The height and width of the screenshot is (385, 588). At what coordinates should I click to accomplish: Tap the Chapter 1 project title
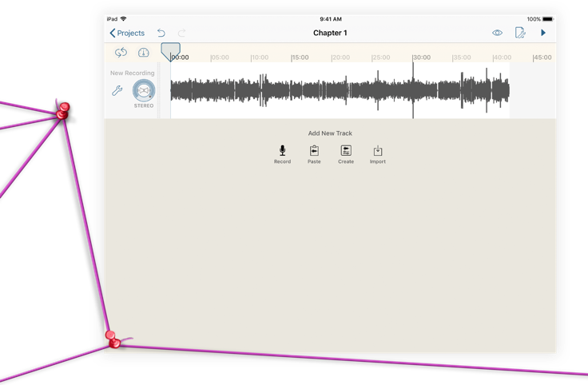pyautogui.click(x=330, y=33)
